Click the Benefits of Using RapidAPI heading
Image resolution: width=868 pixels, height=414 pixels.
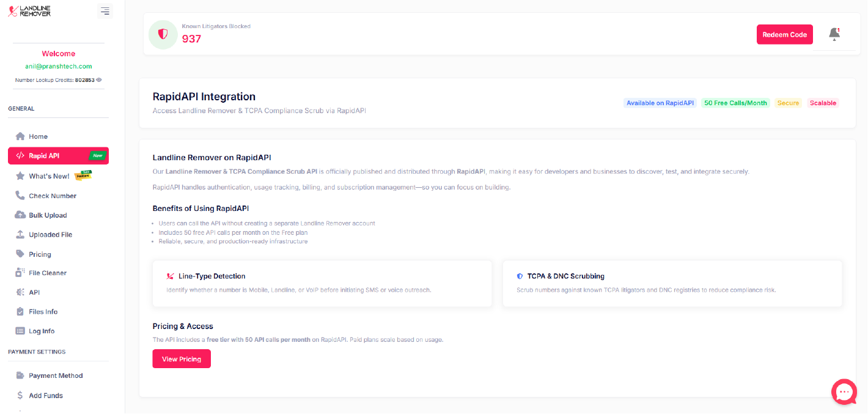(x=200, y=209)
